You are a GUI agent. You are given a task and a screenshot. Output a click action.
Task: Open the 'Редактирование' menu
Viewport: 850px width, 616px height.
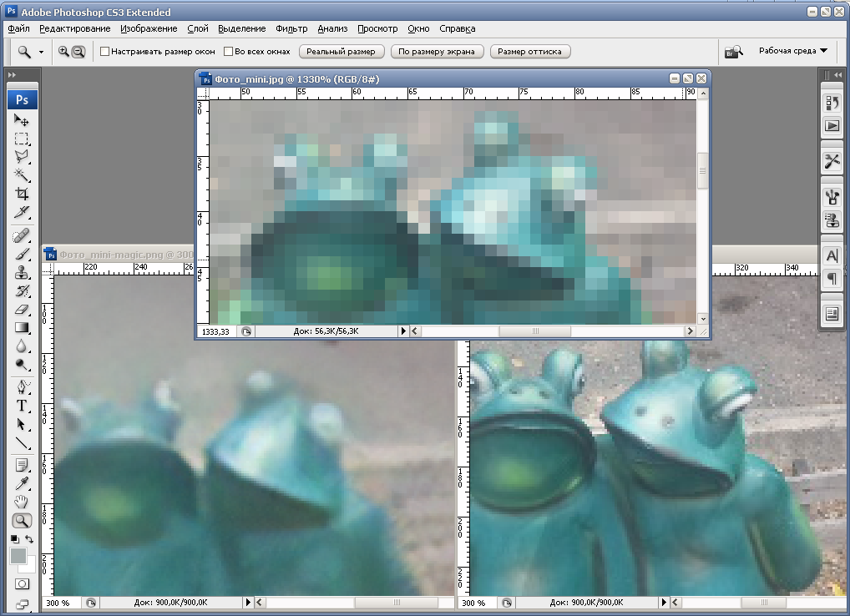pyautogui.click(x=75, y=28)
